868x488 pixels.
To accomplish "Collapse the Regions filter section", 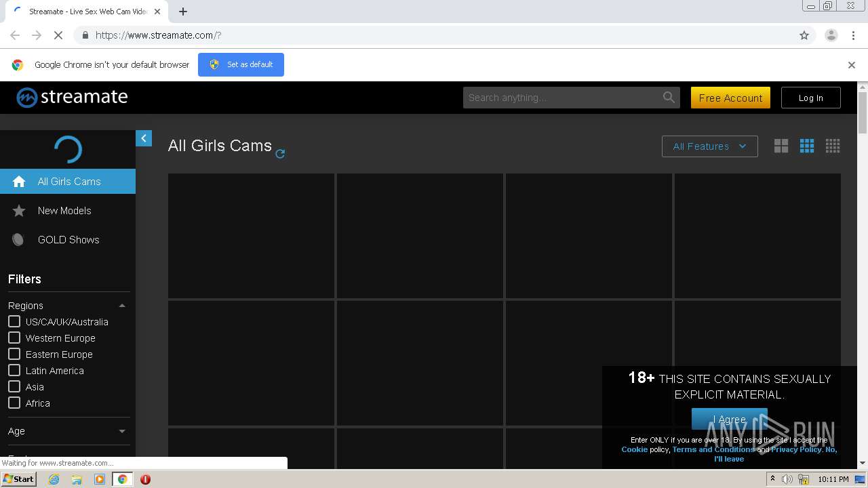I will coord(122,306).
